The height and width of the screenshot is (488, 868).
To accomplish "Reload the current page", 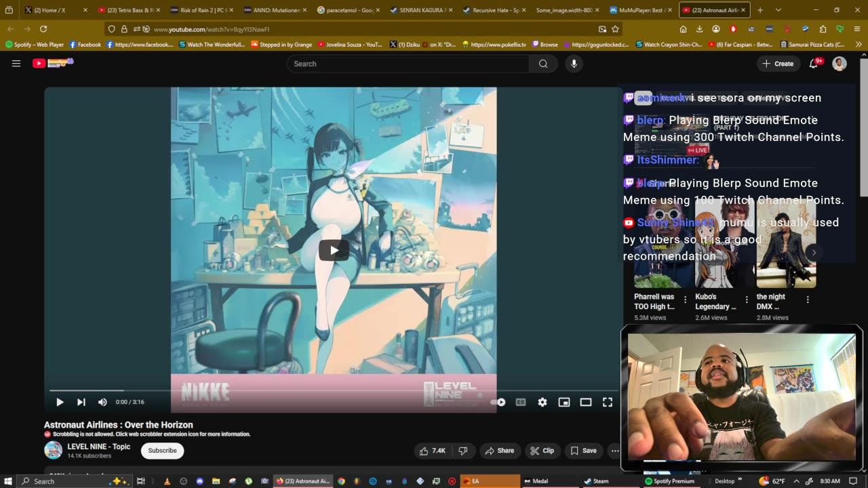I will (x=43, y=29).
